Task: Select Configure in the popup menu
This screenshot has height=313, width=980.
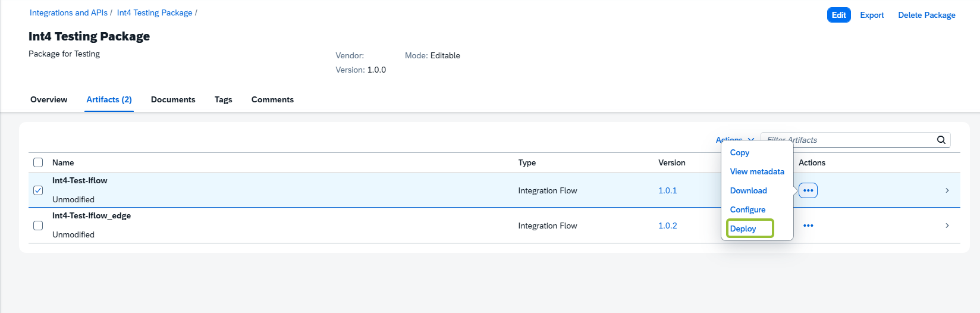Action: point(747,209)
